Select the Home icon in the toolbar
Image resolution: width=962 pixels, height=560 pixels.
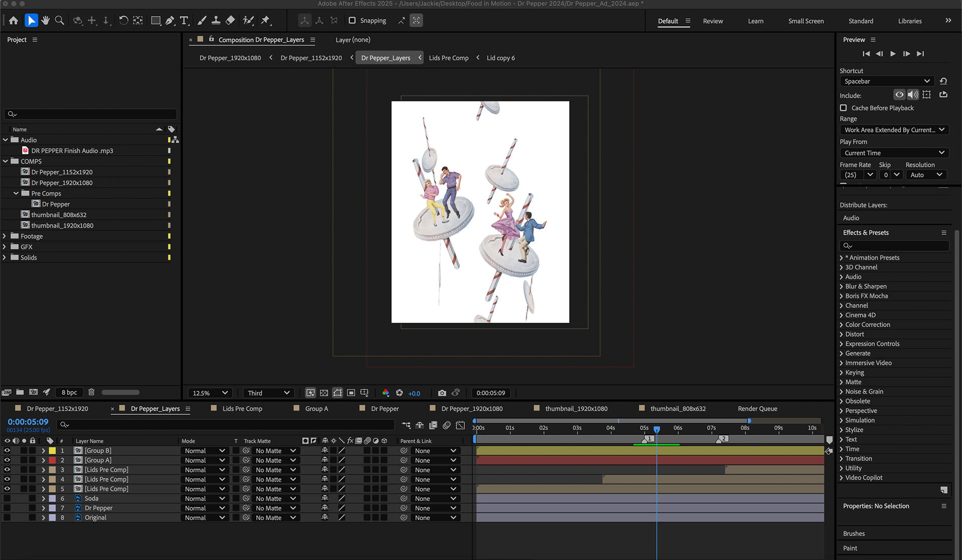point(14,21)
